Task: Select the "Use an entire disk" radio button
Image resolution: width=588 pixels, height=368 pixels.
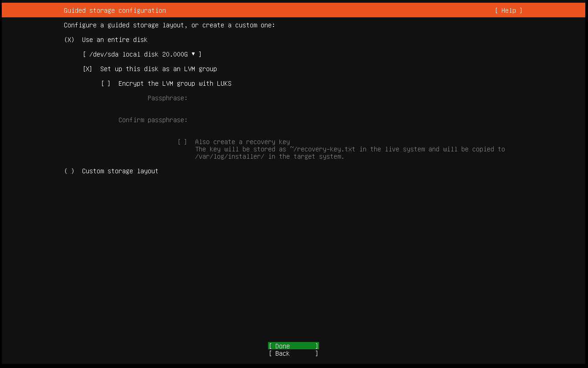Action: pos(69,40)
